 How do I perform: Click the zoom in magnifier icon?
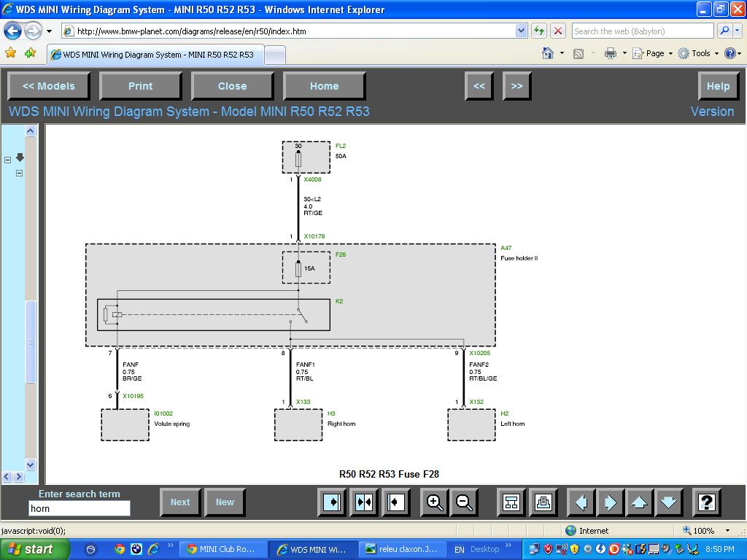tap(435, 502)
